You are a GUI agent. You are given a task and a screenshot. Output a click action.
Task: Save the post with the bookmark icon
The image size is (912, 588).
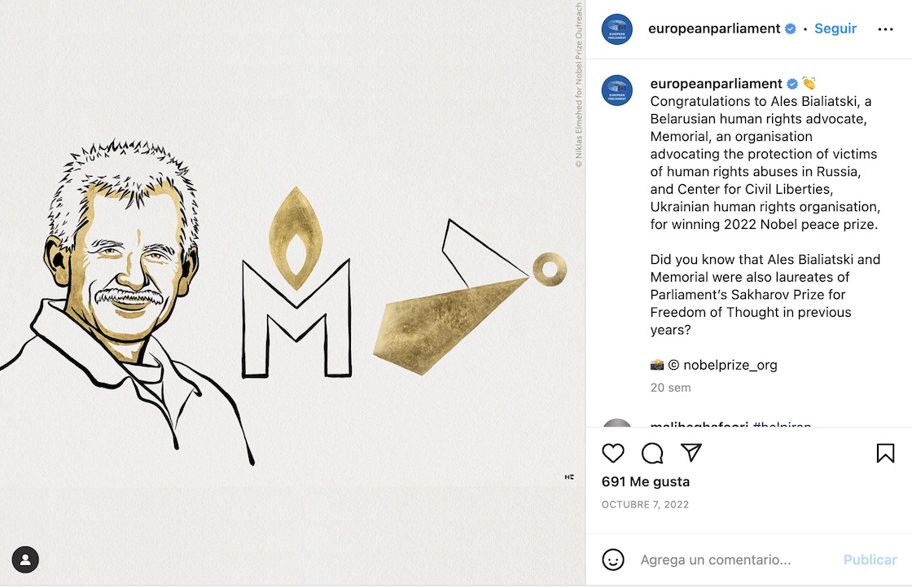click(x=885, y=453)
